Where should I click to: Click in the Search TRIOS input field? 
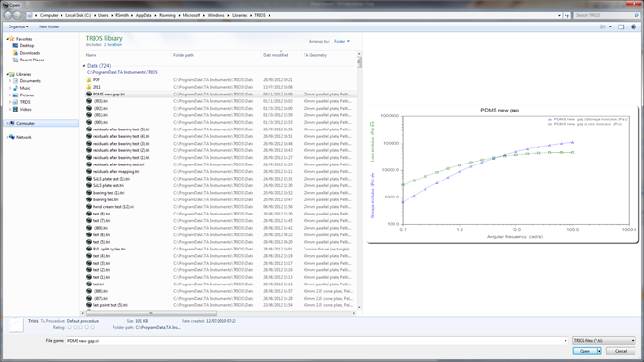603,15
